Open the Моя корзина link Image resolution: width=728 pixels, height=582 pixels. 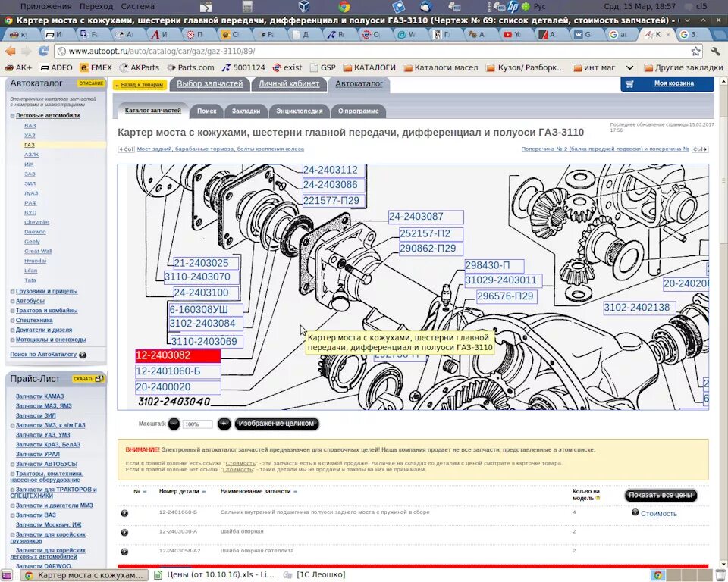(674, 83)
